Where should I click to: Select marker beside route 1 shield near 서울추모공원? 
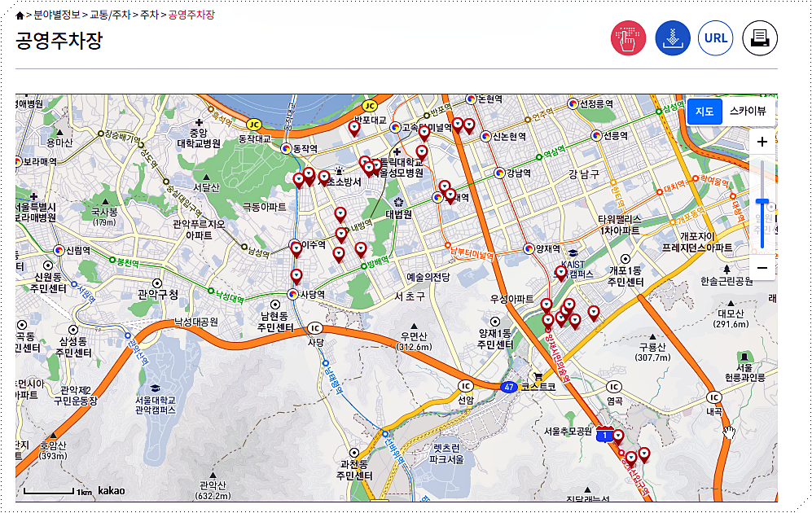tap(618, 436)
